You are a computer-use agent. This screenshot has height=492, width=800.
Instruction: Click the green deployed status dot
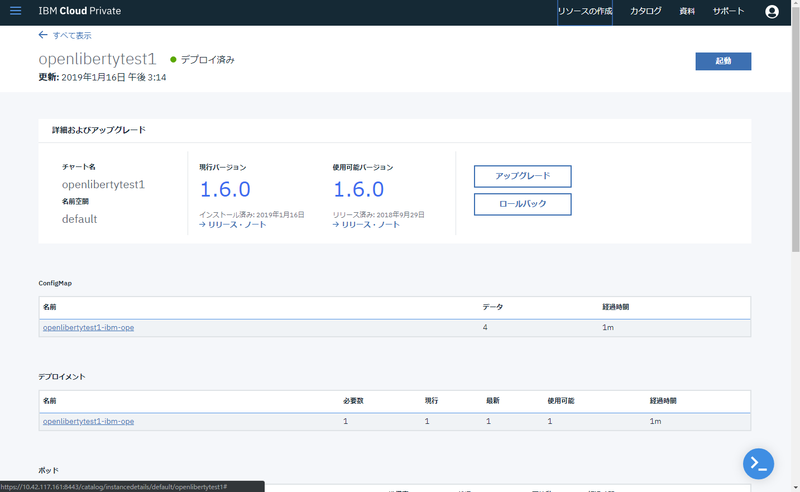coord(173,60)
